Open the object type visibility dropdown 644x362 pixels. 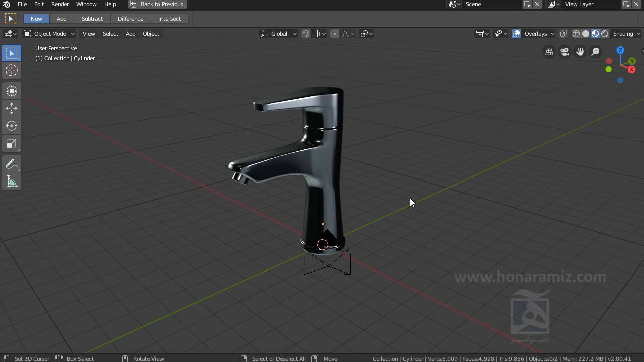(x=482, y=34)
